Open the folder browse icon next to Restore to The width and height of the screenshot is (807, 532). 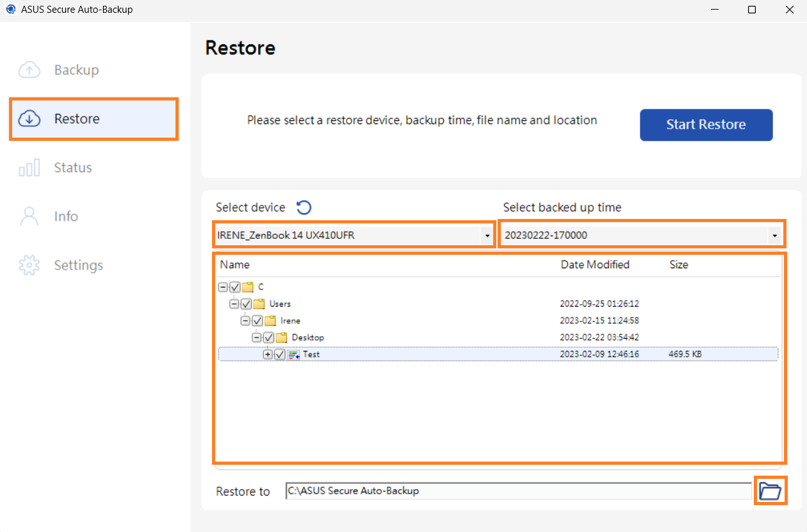tap(770, 490)
